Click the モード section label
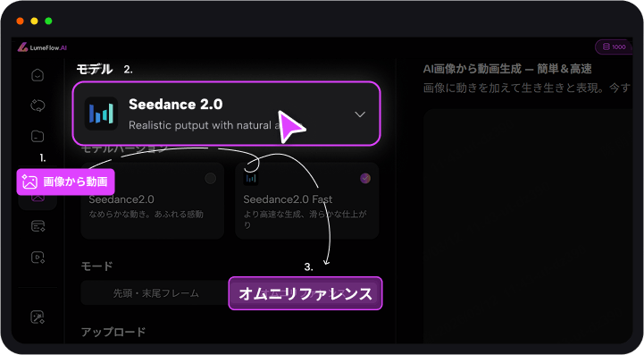 97,266
